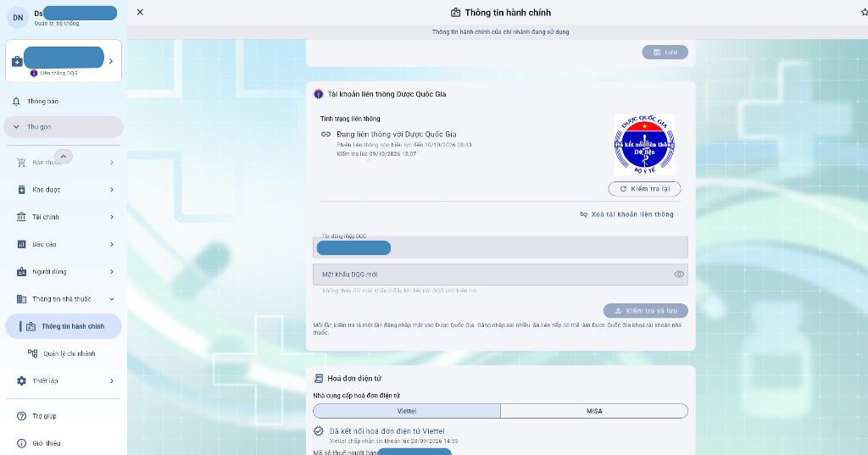Collapse sidebar with Thu gọn

[x=64, y=127]
